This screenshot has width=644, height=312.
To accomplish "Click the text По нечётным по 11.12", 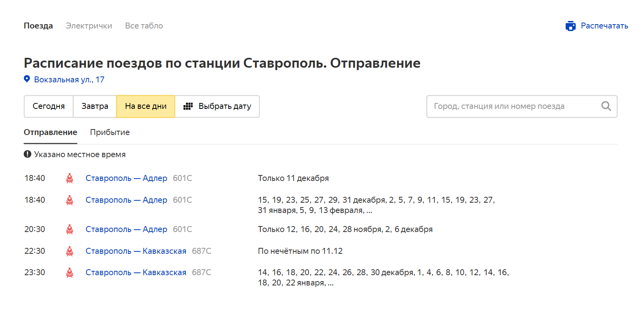I will [x=300, y=251].
